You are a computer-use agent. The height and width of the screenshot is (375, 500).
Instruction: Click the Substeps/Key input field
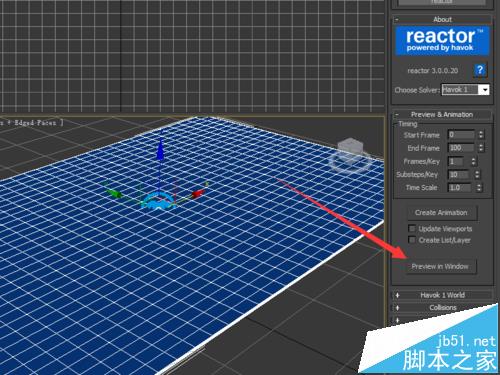coord(459,174)
